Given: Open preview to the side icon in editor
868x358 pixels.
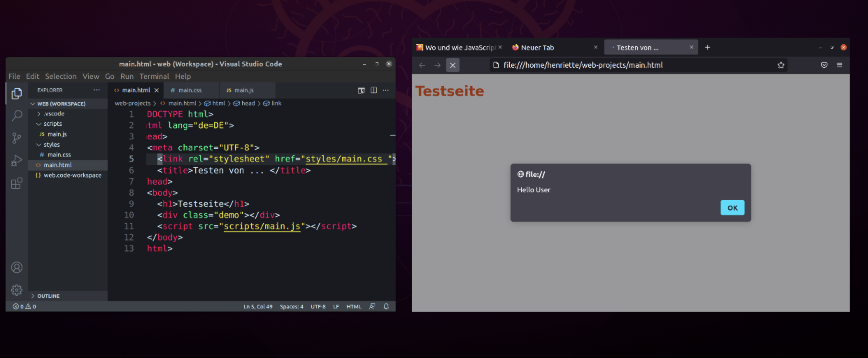Looking at the screenshot, I should click(x=361, y=91).
